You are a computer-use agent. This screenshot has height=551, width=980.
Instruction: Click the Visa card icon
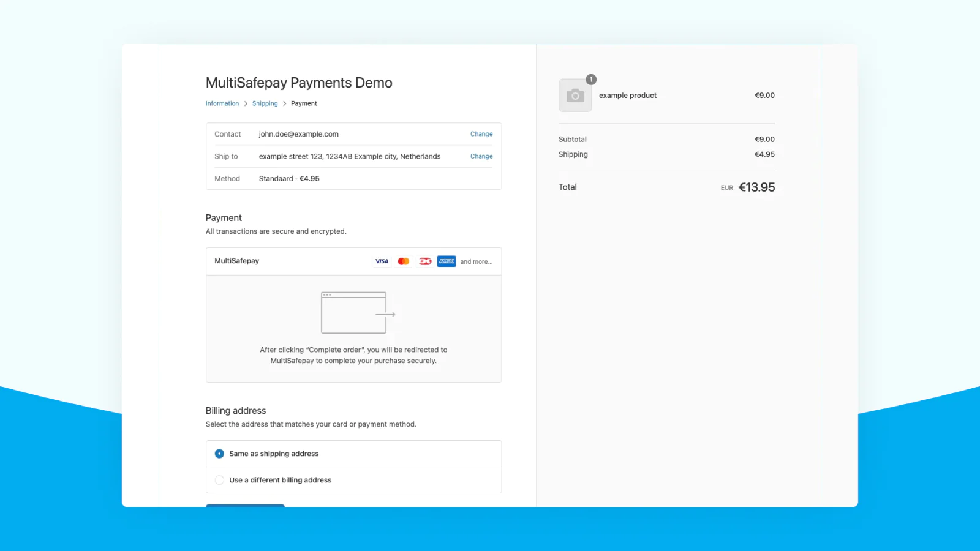tap(382, 261)
